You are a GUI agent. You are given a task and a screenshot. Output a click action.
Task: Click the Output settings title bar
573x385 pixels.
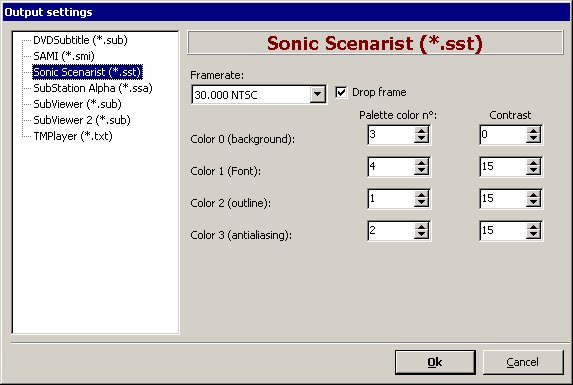tap(286, 12)
